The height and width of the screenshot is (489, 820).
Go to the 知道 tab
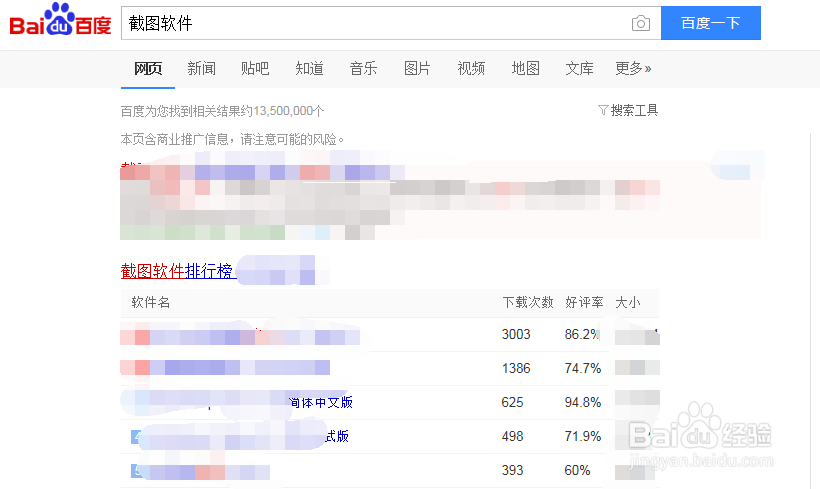pos(309,69)
